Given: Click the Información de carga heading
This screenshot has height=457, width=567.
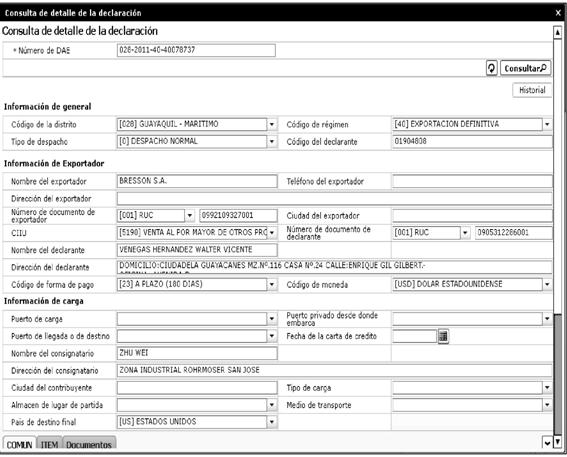Looking at the screenshot, I should click(x=44, y=301).
